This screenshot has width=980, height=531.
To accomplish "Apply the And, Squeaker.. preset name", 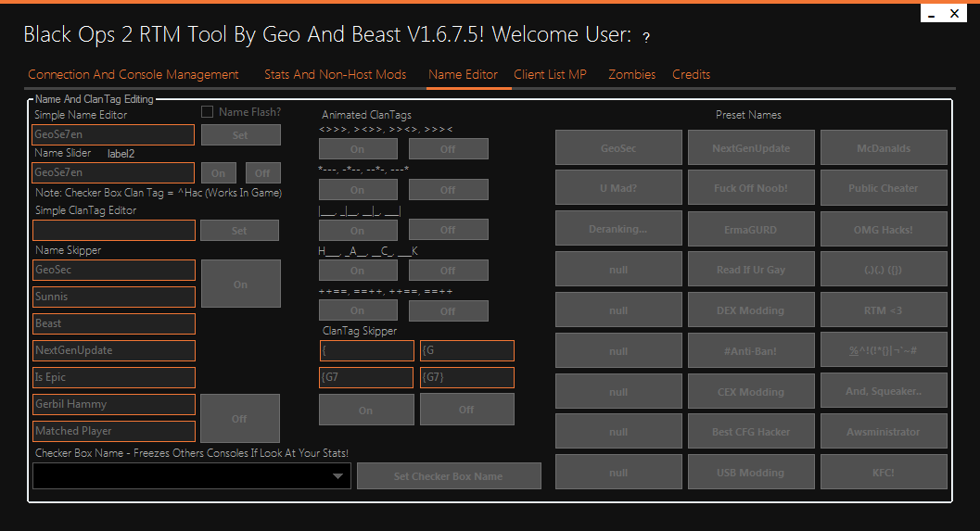I will point(884,391).
